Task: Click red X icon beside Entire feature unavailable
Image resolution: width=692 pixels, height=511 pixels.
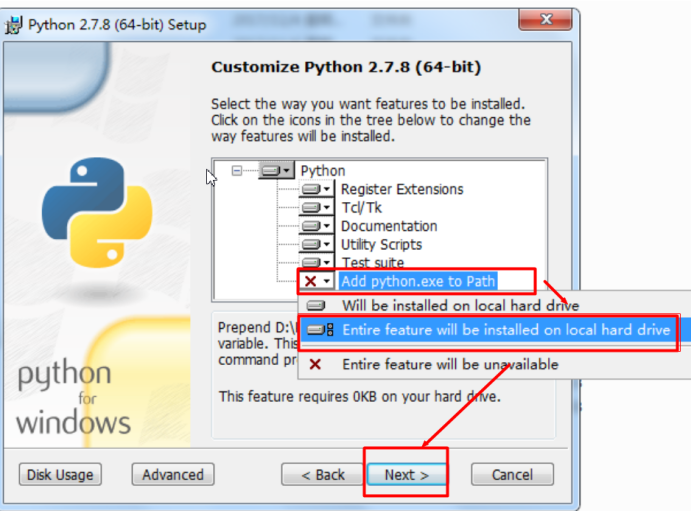Action: point(315,364)
